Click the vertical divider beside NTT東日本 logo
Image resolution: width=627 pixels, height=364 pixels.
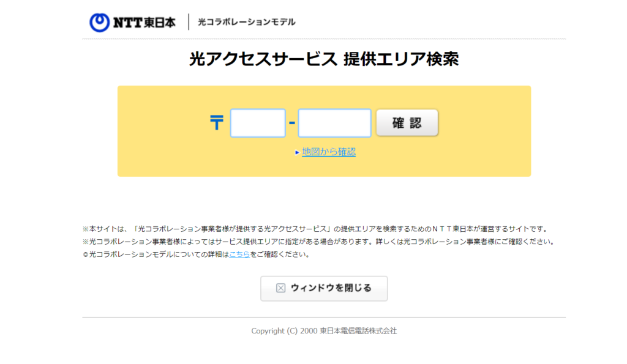[x=189, y=22]
